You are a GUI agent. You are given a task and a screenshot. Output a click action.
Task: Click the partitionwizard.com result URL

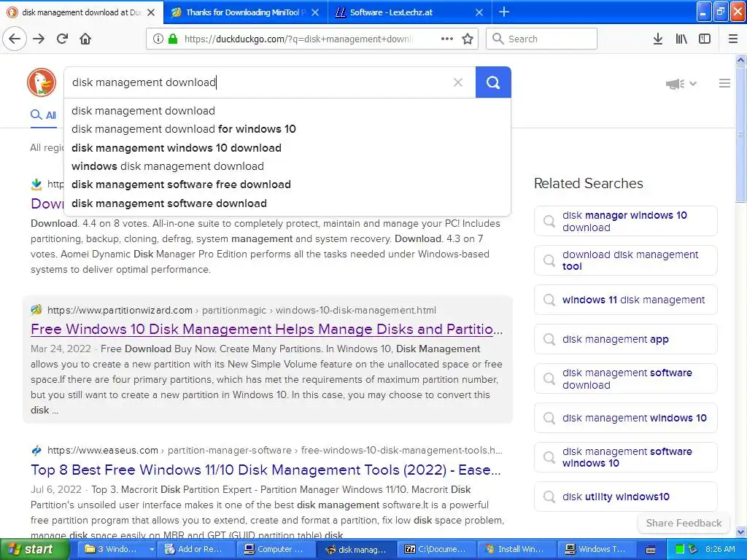(241, 311)
